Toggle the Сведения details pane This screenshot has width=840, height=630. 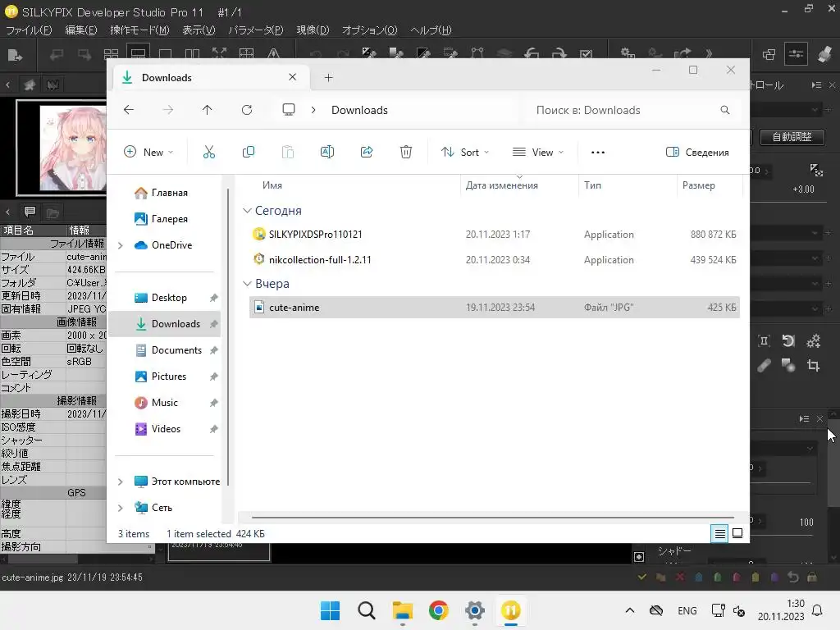point(697,152)
